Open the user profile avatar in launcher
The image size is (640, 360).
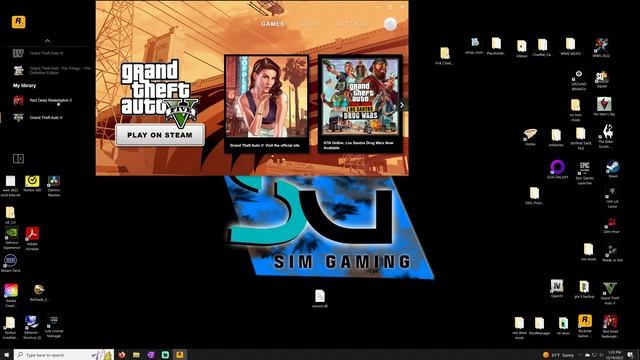coord(390,24)
